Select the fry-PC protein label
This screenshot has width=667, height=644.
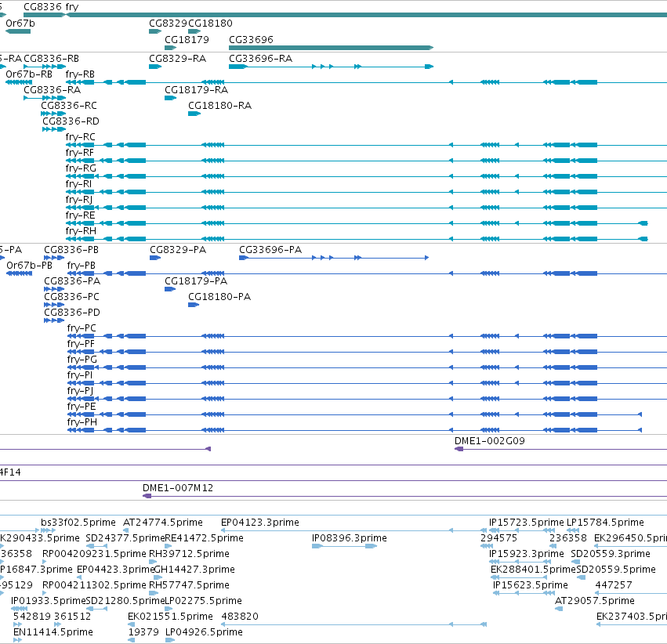[82, 328]
